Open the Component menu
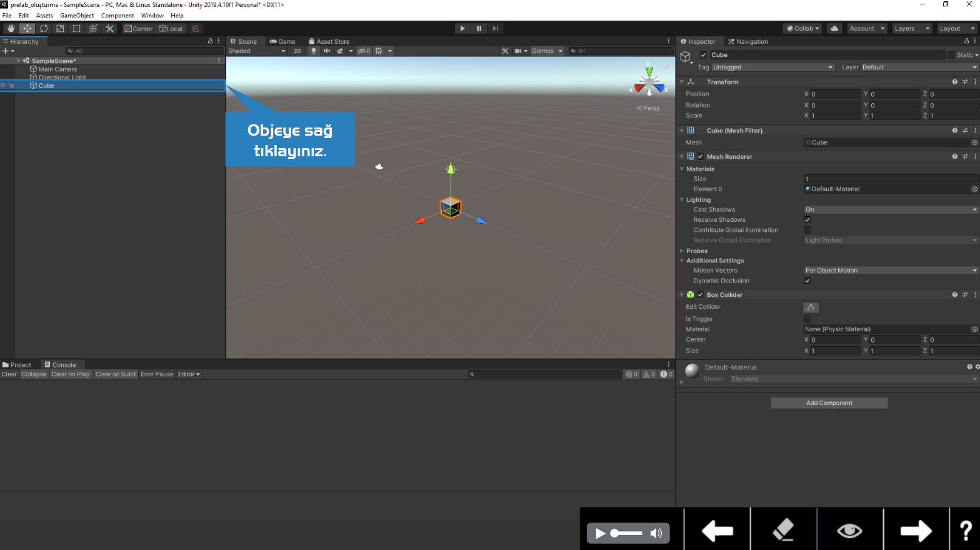Screen dimensions: 980x550 (x=117, y=16)
